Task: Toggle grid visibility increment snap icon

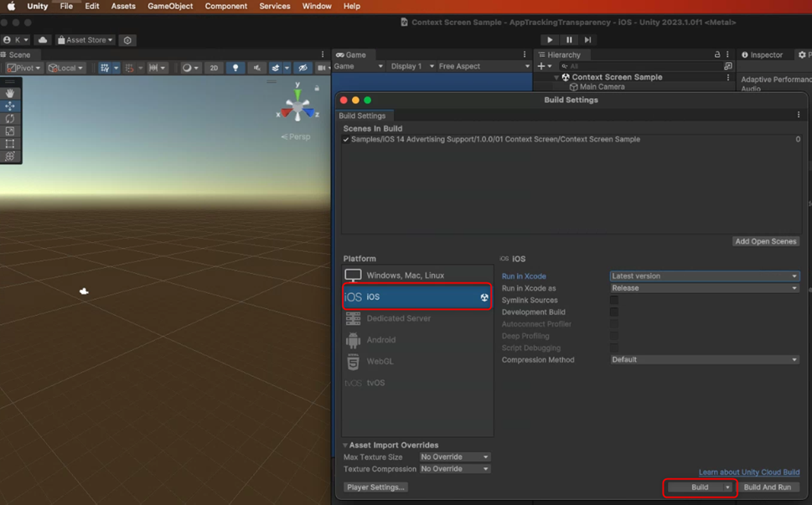Action: click(x=129, y=68)
